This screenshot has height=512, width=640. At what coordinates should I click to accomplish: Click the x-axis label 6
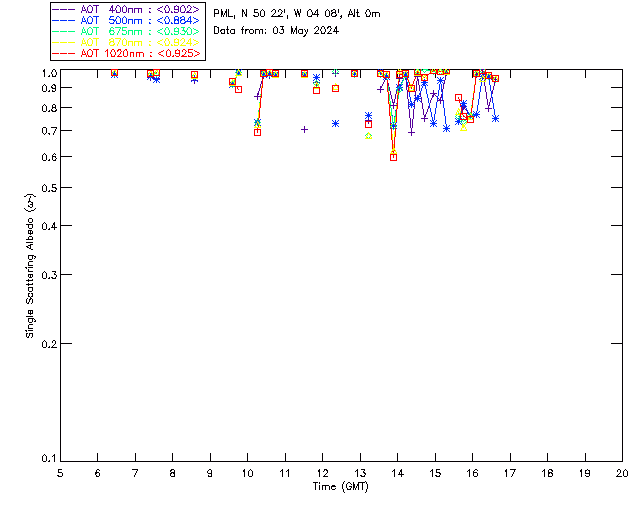(98, 473)
